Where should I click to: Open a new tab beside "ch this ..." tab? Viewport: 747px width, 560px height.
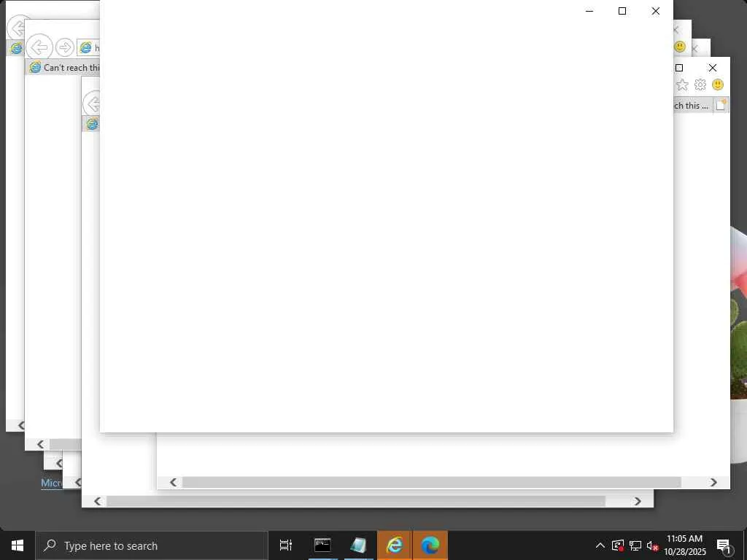click(721, 105)
